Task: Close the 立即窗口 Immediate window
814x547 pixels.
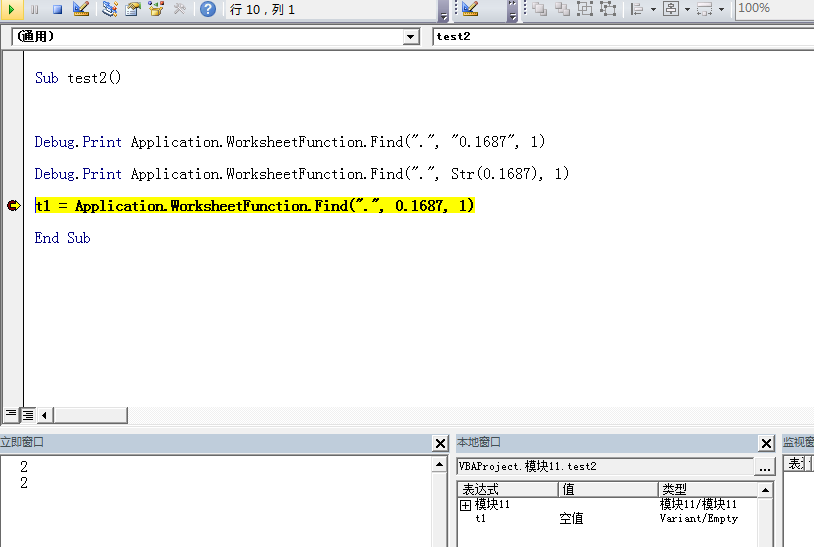Action: (440, 443)
